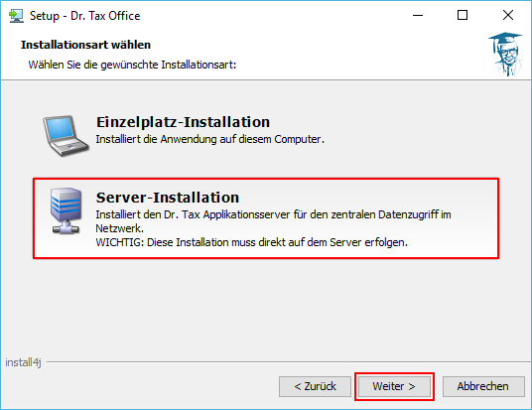Go back with the Zurück button
Image resolution: width=532 pixels, height=410 pixels.
click(315, 386)
